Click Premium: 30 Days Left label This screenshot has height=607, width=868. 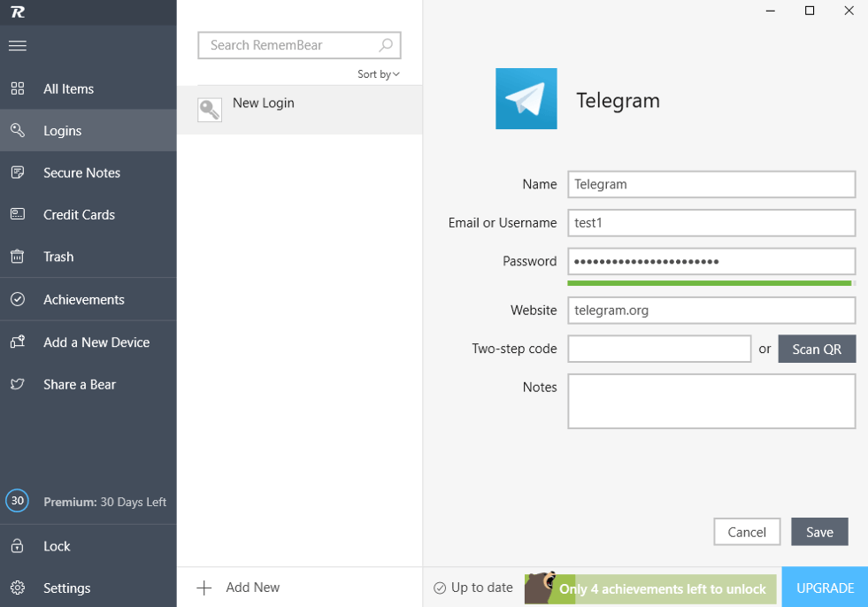[104, 502]
